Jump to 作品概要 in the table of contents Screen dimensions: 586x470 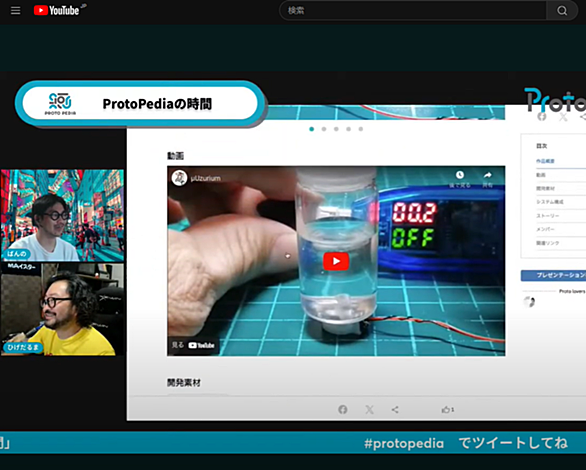(x=545, y=161)
